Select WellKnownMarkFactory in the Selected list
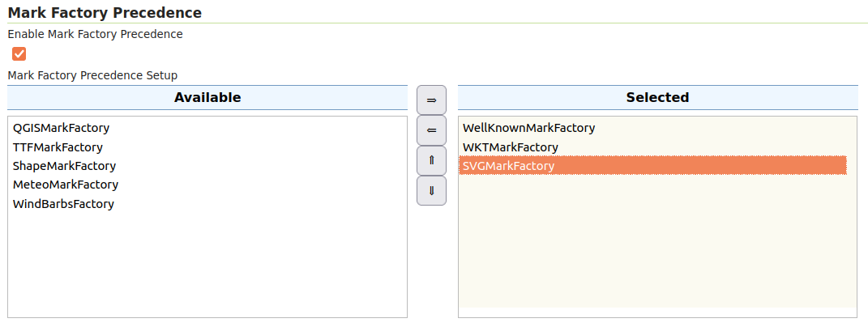Viewport: 868px width, 327px height. point(528,128)
